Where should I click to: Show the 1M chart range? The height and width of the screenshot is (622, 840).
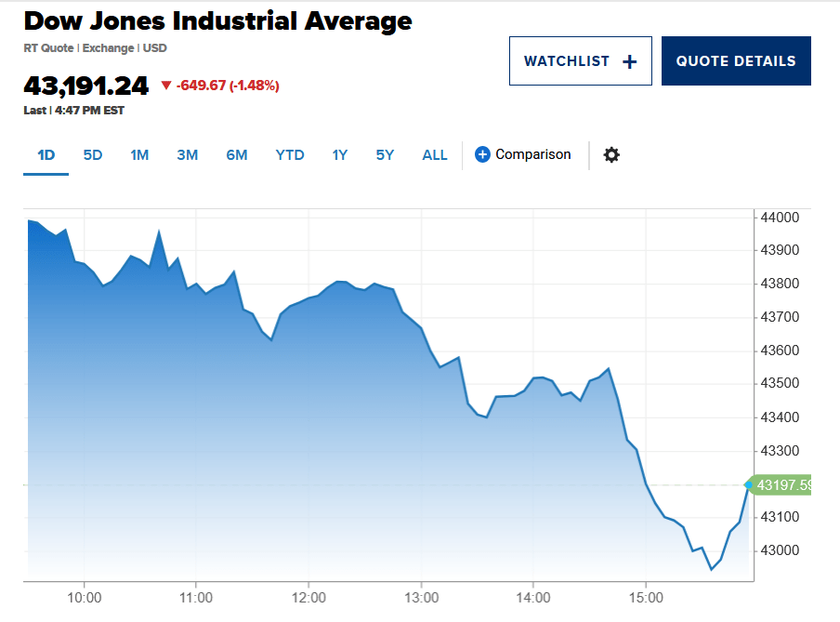click(x=139, y=155)
